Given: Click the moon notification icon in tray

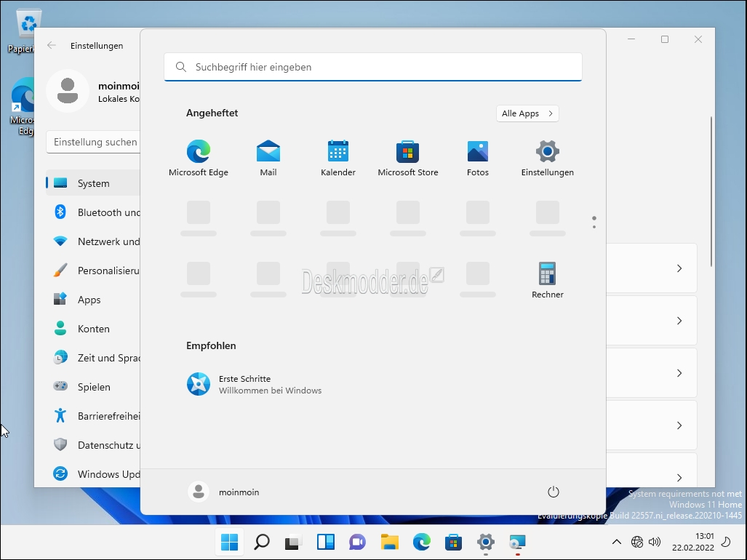Looking at the screenshot, I should (x=727, y=542).
